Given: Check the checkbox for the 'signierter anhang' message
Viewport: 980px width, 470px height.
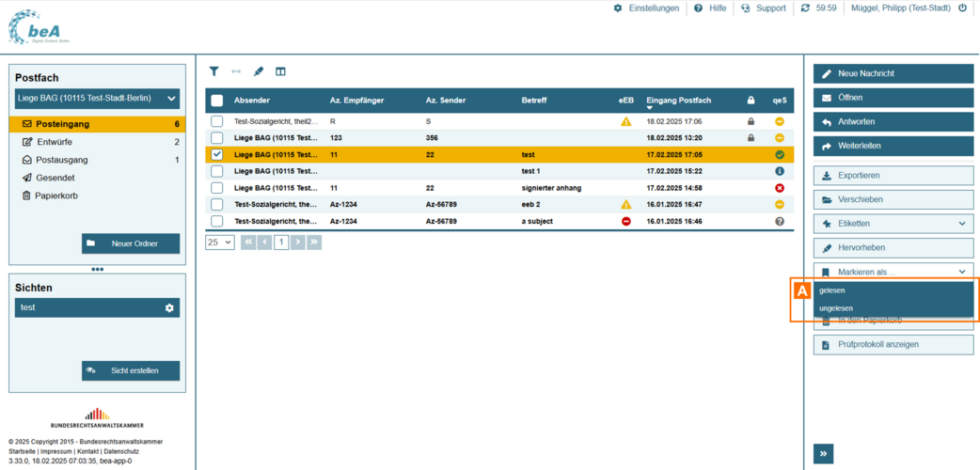Looking at the screenshot, I should (217, 188).
